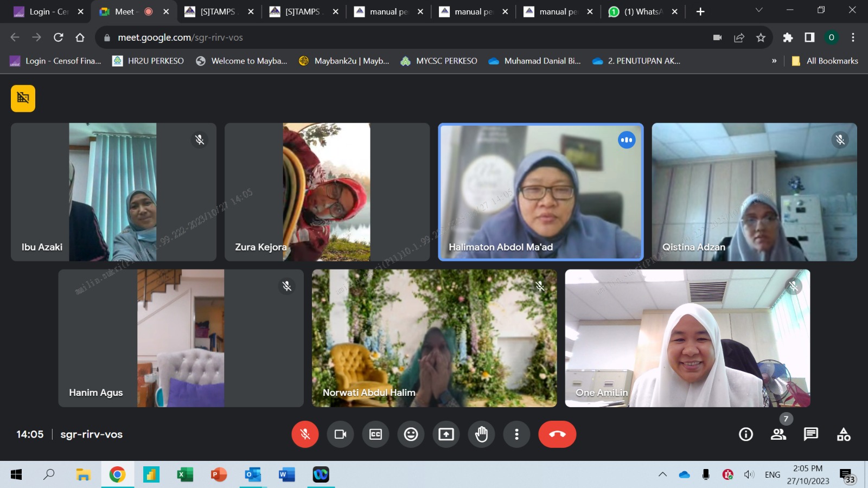Switch to the Login - Censof tab
This screenshot has height=488, width=868.
(x=48, y=11)
